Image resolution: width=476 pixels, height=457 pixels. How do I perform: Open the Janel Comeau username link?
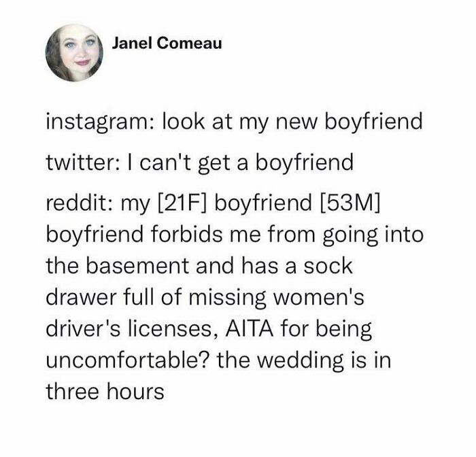(x=156, y=43)
